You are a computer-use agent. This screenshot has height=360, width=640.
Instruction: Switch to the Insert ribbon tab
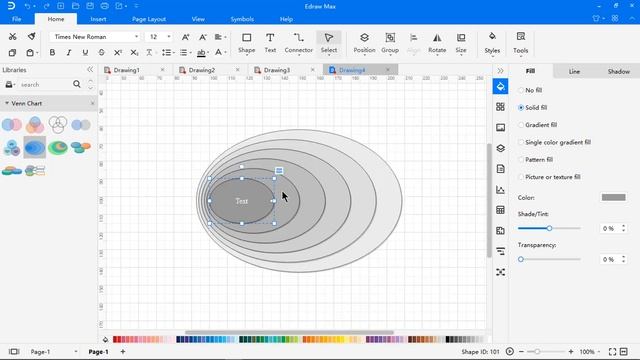click(x=98, y=19)
